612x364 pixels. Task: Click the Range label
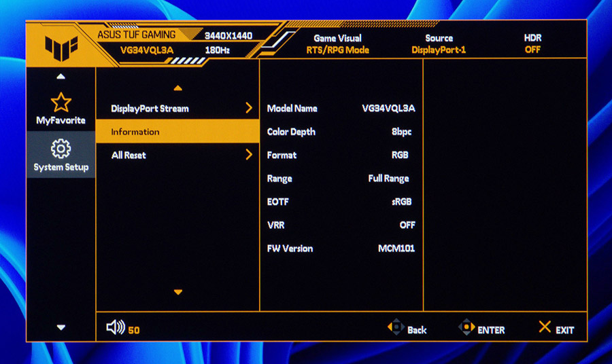point(279,179)
